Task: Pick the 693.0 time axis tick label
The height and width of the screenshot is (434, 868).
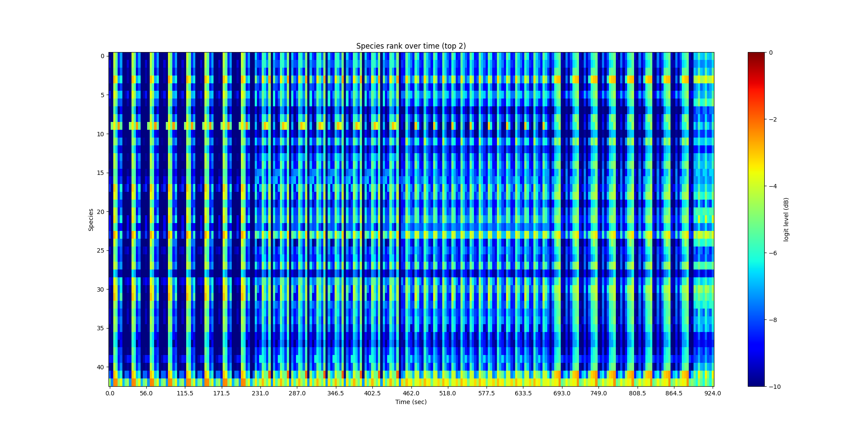Action: click(562, 393)
